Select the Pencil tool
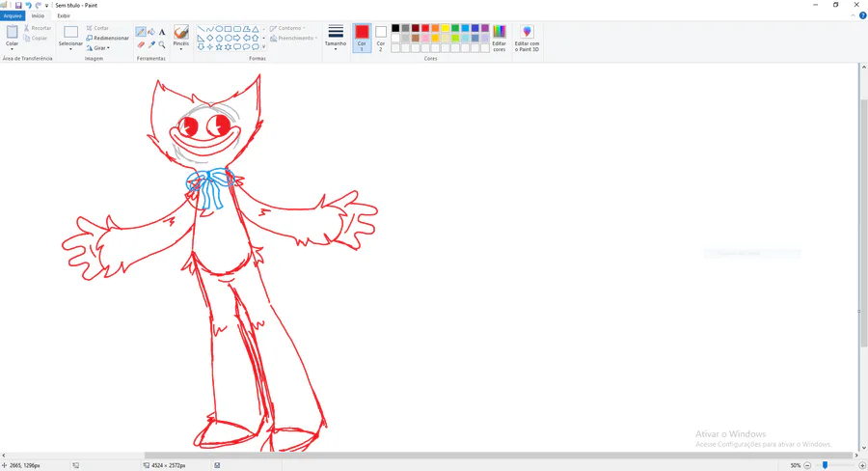Viewport: 868px width, 471px height. (141, 32)
